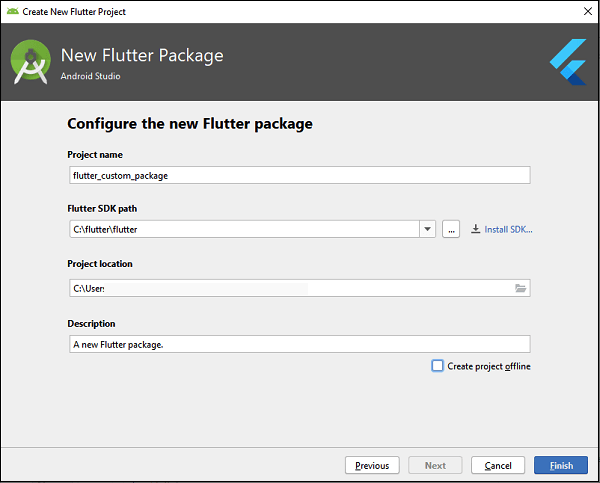600x483 pixels.
Task: Edit the Description text field
Action: click(300, 344)
